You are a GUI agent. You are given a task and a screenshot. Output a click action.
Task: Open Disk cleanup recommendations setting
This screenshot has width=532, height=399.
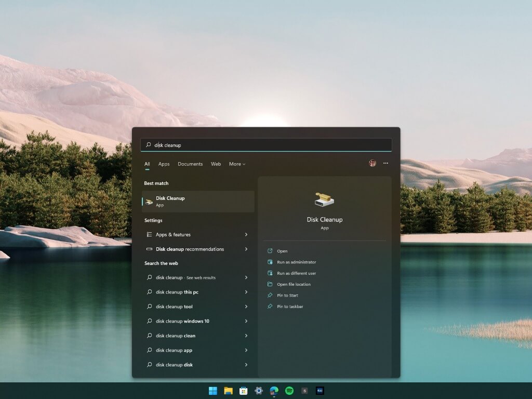click(x=190, y=249)
